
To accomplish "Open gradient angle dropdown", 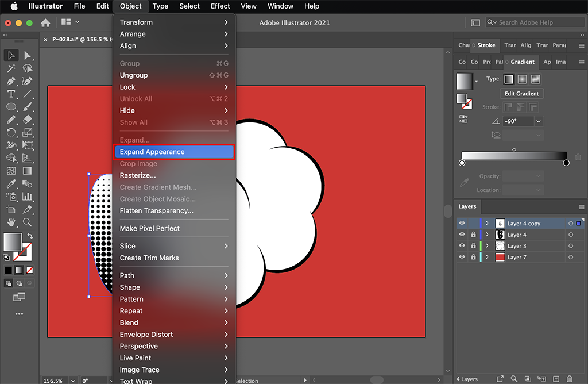I will coord(539,121).
